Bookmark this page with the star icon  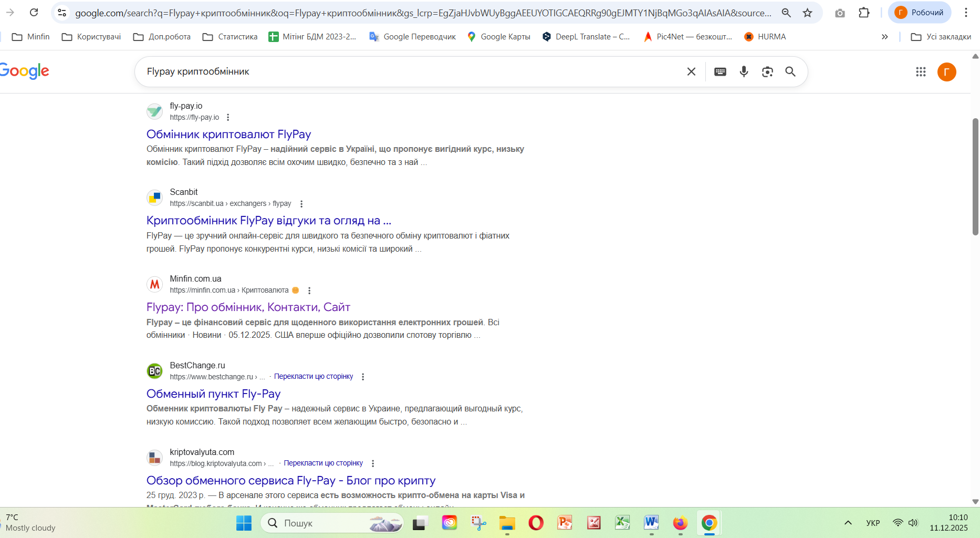pos(808,13)
